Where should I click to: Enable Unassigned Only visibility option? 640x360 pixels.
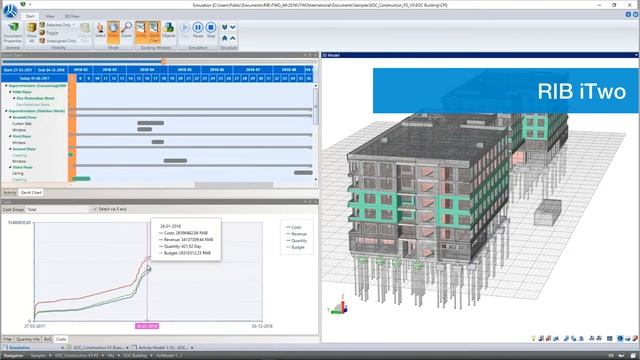pos(58,41)
